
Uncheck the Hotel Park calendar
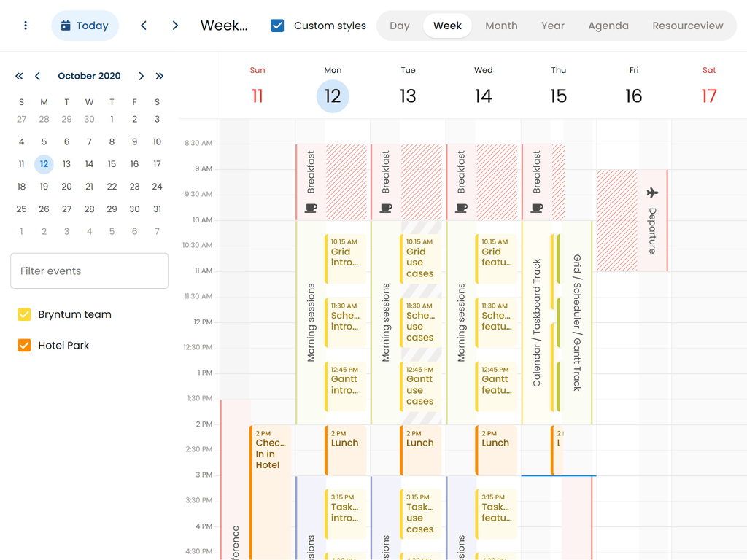25,345
